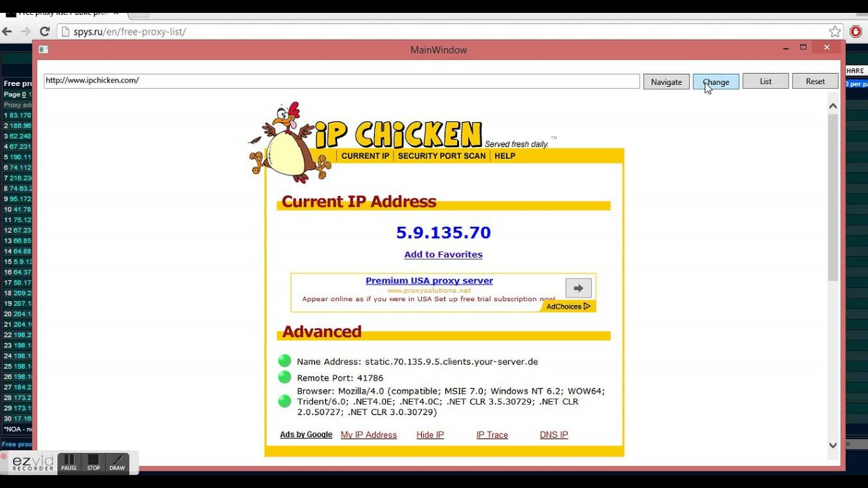Image resolution: width=868 pixels, height=488 pixels.
Task: Click proxy row 1 in spys.ru list
Action: pos(17,115)
